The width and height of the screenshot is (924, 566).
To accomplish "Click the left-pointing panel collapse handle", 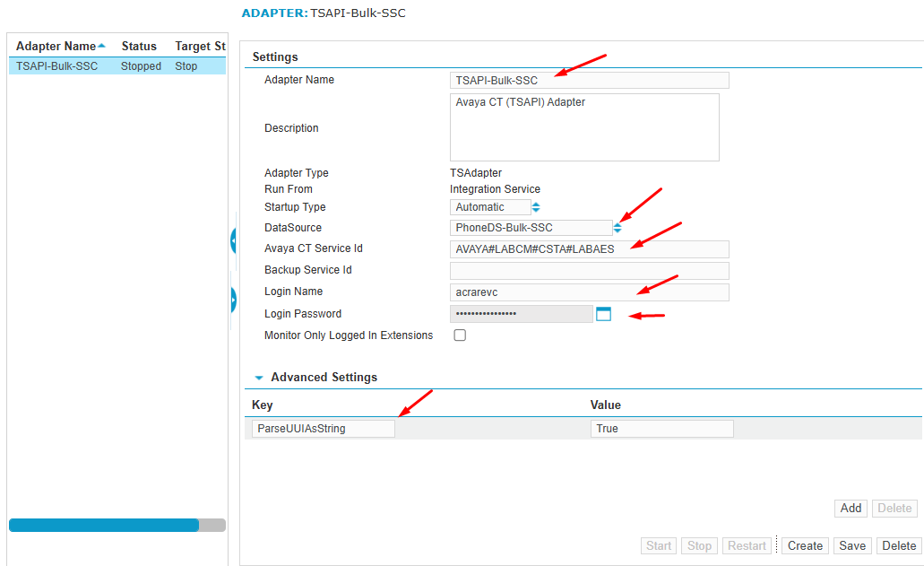I will coord(233,241).
